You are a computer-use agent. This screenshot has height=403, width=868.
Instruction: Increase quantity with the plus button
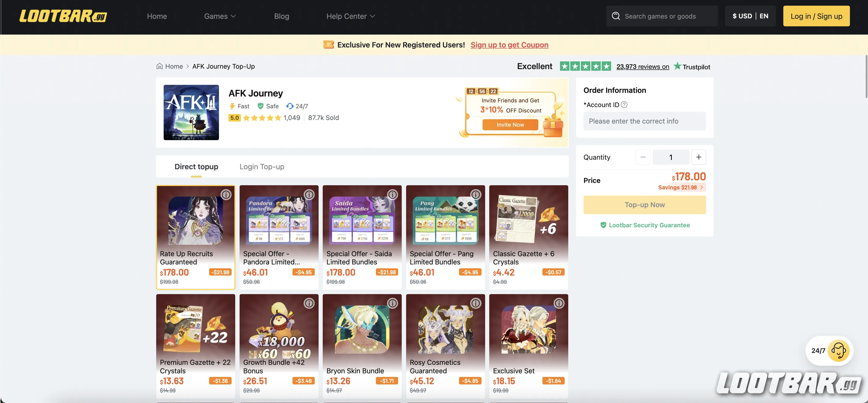pyautogui.click(x=699, y=157)
